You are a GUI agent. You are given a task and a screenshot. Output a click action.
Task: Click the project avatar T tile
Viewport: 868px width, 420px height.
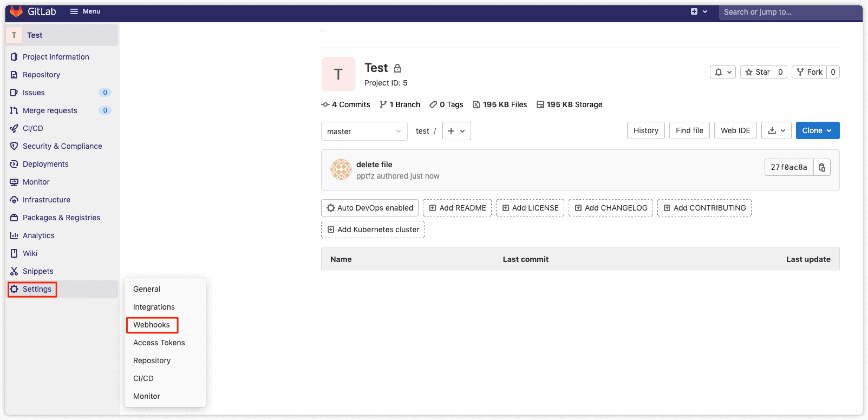click(338, 74)
